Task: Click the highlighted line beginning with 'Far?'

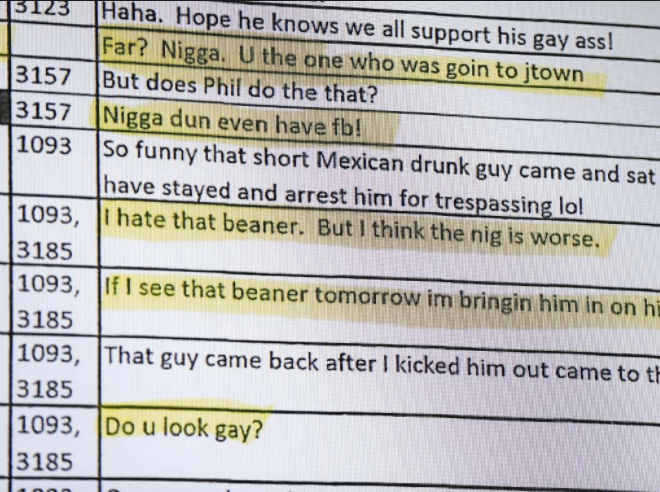Action: (x=343, y=61)
